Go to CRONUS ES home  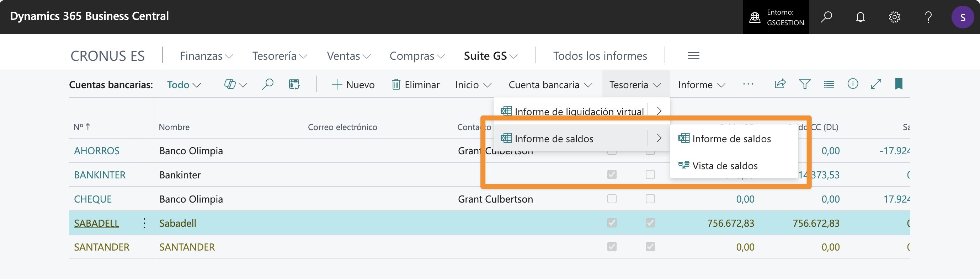[x=108, y=56]
